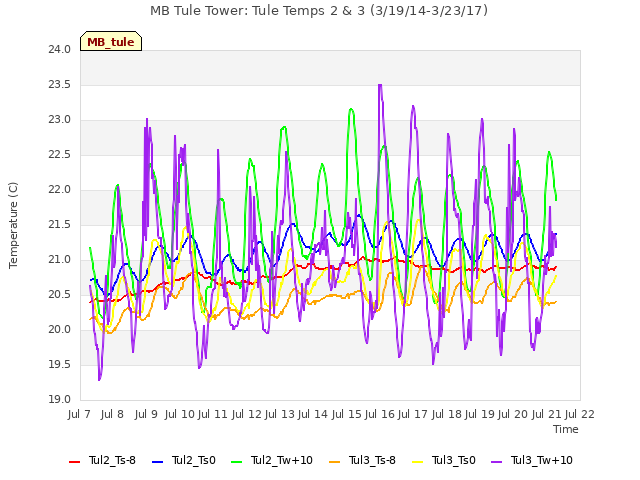640x480 pixels.
Task: Click the yellow Tul3_Ts0 legend swatch
Action: pos(418,462)
